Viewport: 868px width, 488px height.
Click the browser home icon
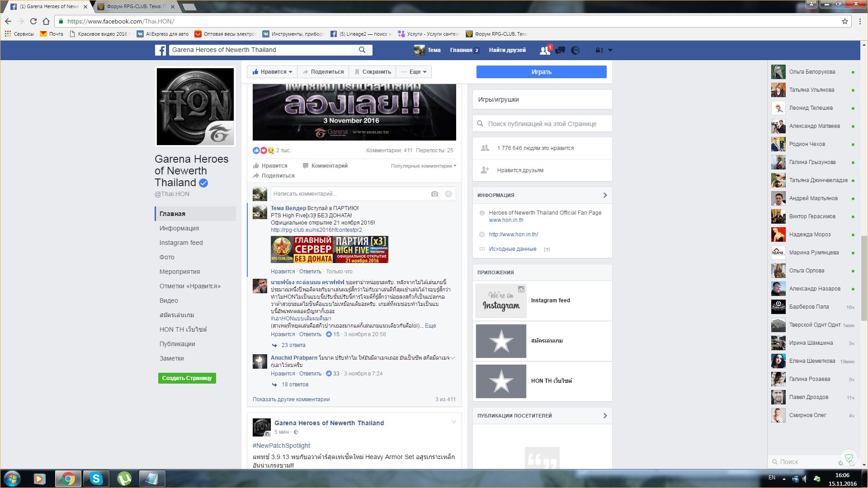pos(46,21)
